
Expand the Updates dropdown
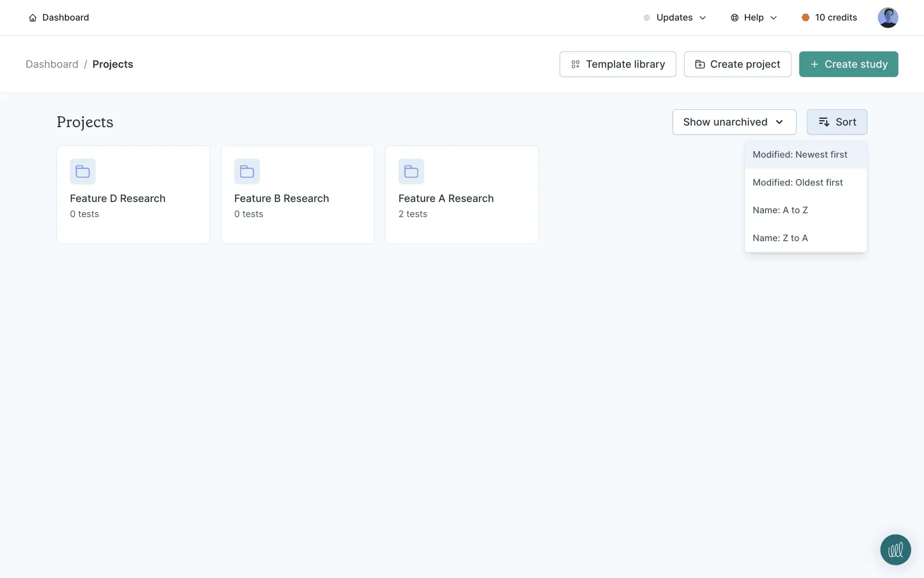pos(675,18)
